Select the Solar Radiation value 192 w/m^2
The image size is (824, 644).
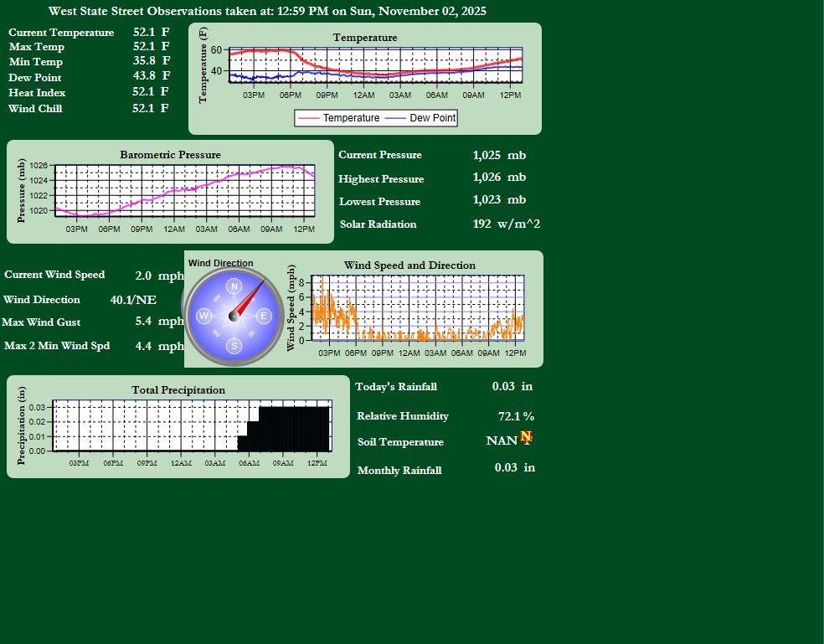pos(506,224)
